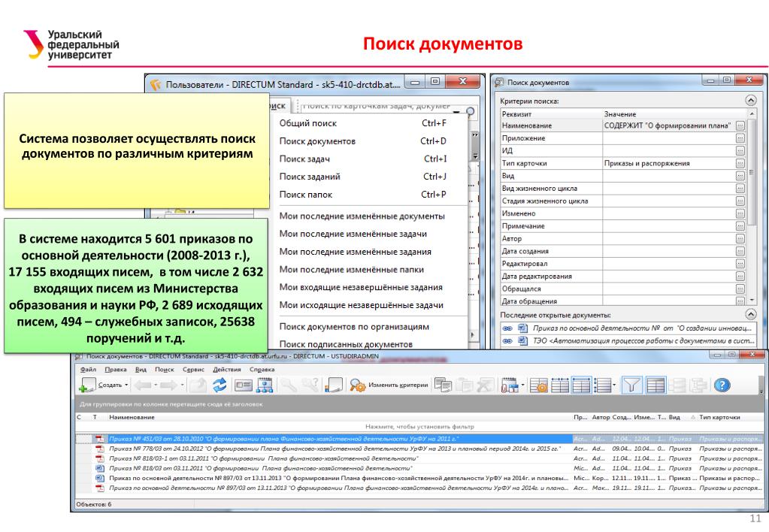Toggle the highlighted grid lines view button
Screen dimensions: 769x532
[x=582, y=385]
